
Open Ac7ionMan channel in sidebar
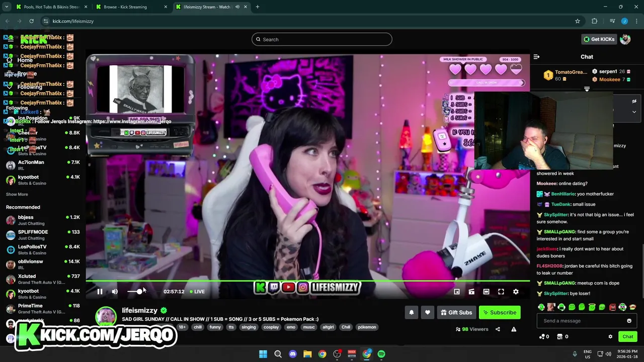[43, 165]
